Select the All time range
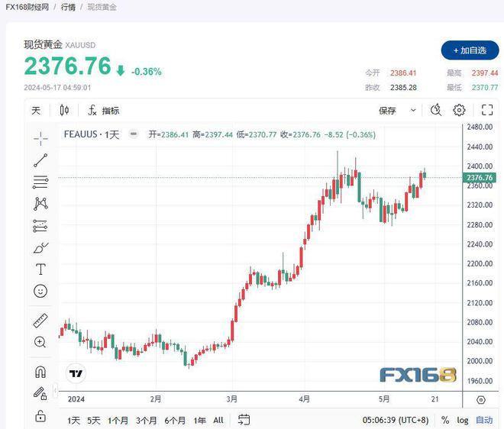The width and height of the screenshot is (504, 429). (x=218, y=420)
